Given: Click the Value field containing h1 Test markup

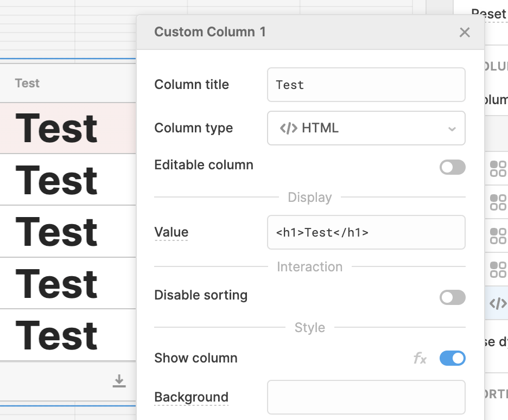Looking at the screenshot, I should point(366,232).
